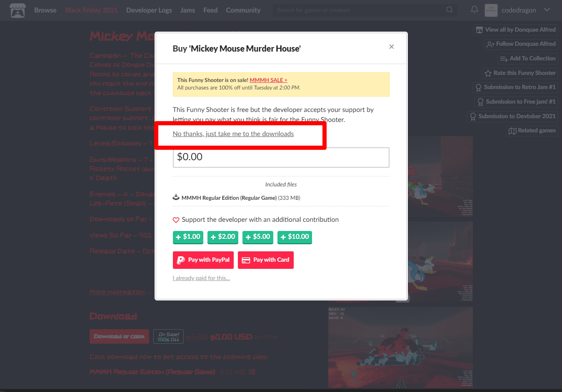
Task: Add a $10.00 contribution
Action: [295, 237]
